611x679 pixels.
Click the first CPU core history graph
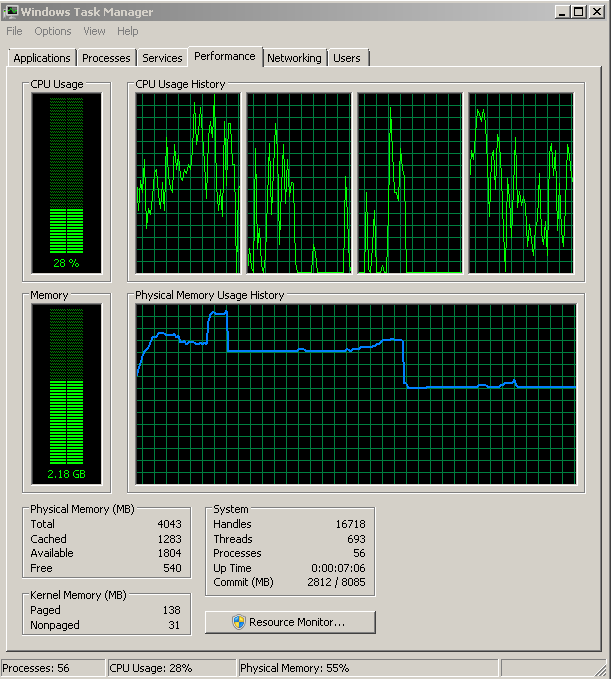coord(188,183)
